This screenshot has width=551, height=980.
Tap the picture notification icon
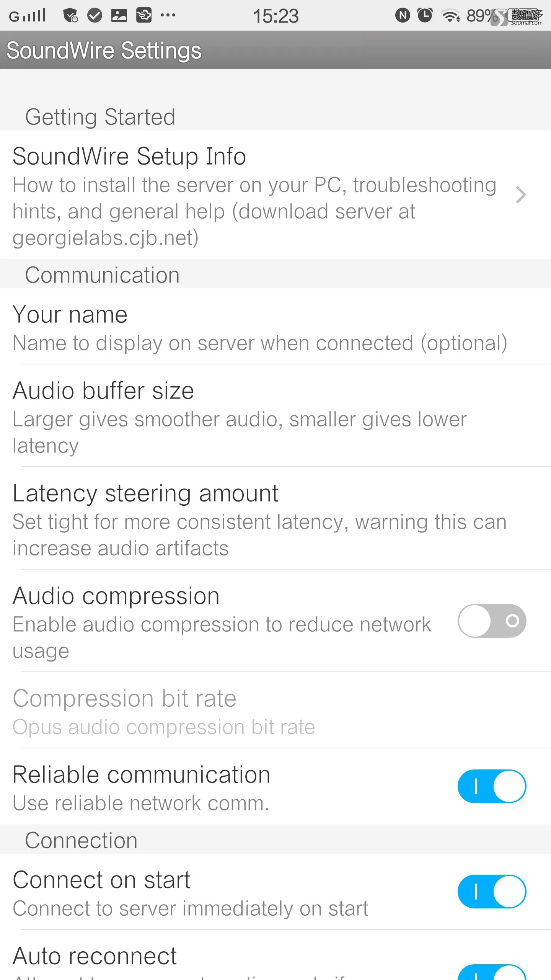tap(119, 16)
